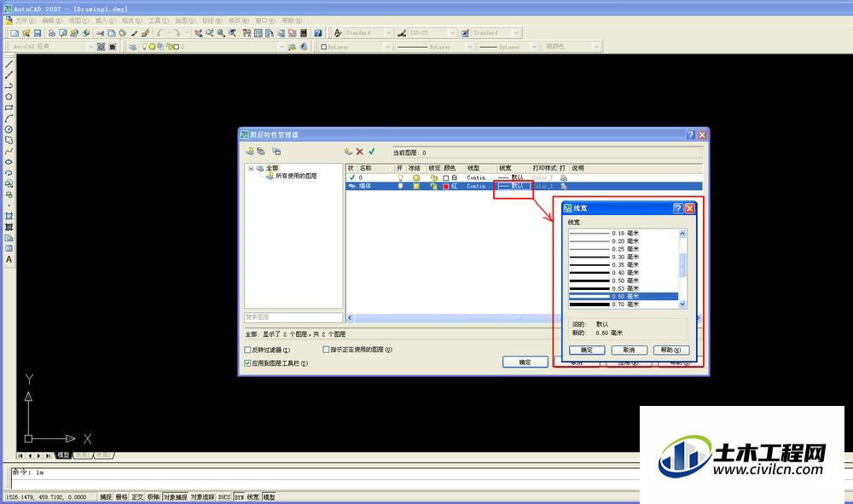Check the 反转过滤器 checkbox

pos(247,350)
